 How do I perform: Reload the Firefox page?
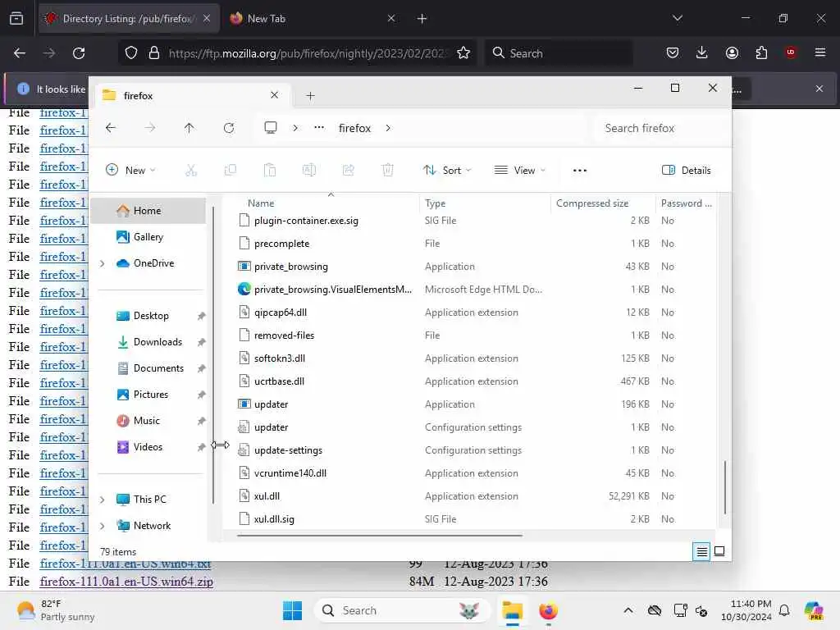(x=79, y=53)
